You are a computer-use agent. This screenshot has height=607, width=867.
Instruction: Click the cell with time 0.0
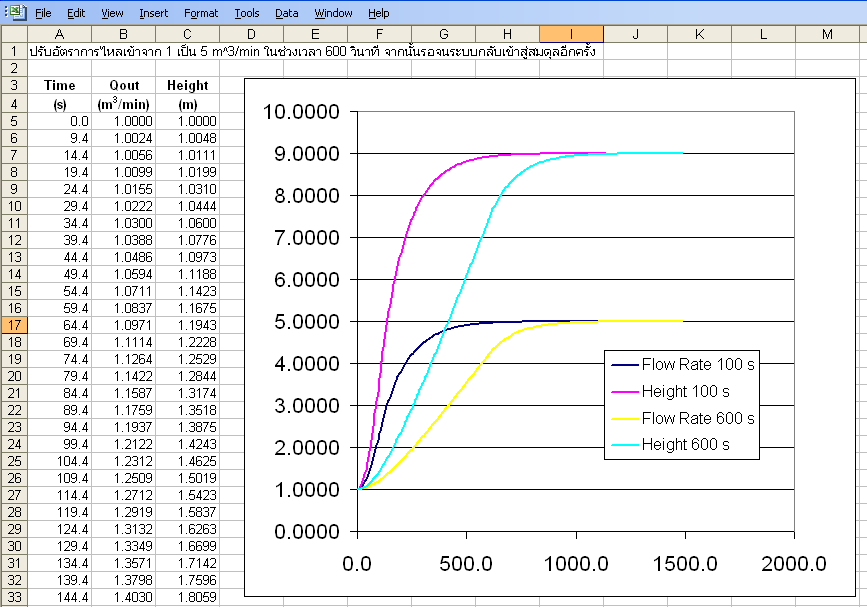click(x=59, y=121)
